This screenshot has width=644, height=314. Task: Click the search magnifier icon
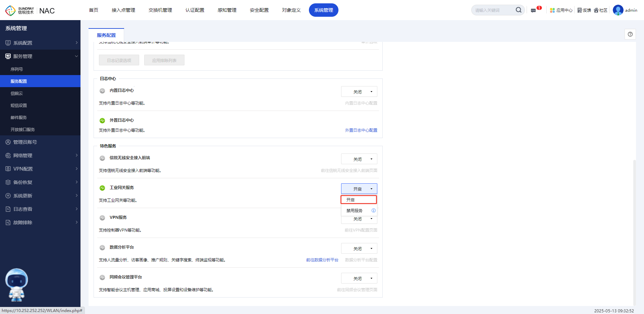click(x=519, y=10)
